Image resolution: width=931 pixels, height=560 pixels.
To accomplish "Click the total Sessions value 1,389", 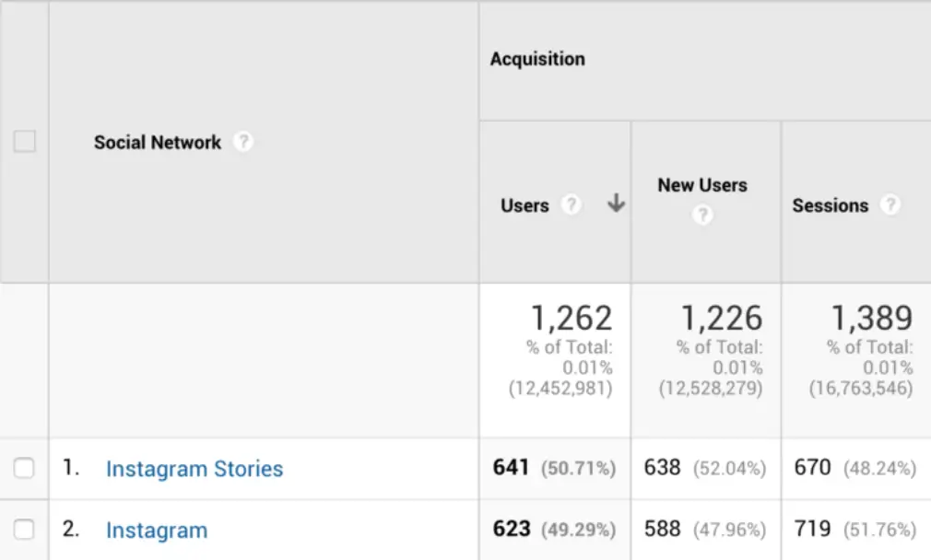I will point(871,319).
